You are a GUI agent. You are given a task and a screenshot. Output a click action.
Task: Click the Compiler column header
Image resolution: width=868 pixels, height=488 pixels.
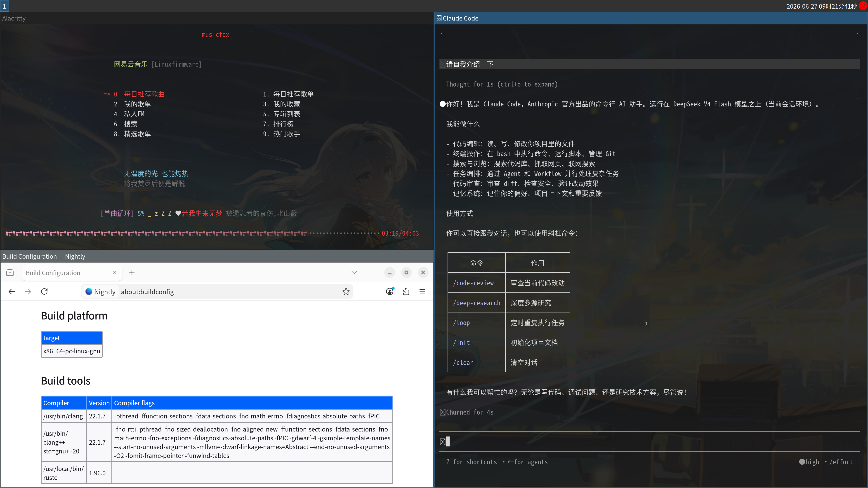[64, 403]
